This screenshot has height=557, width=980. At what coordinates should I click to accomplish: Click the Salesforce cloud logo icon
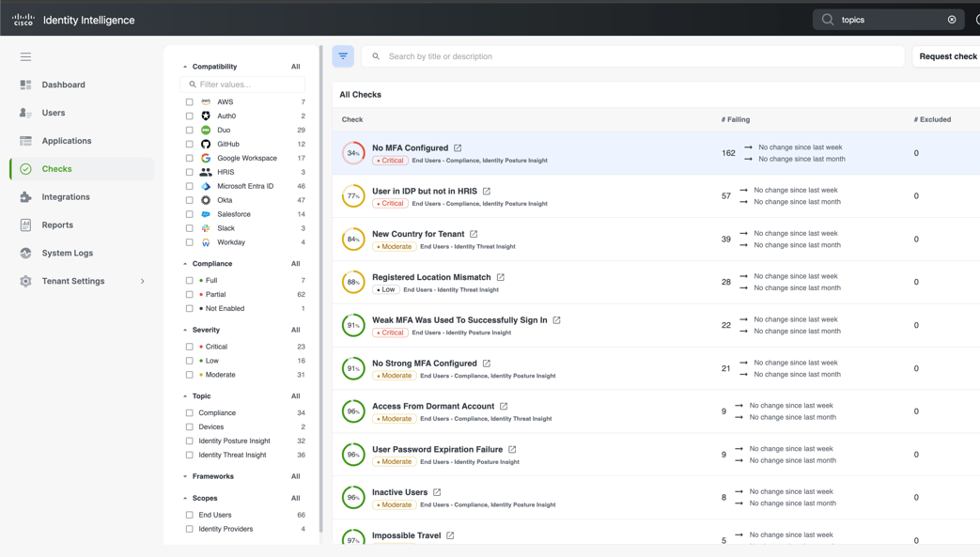coord(206,214)
